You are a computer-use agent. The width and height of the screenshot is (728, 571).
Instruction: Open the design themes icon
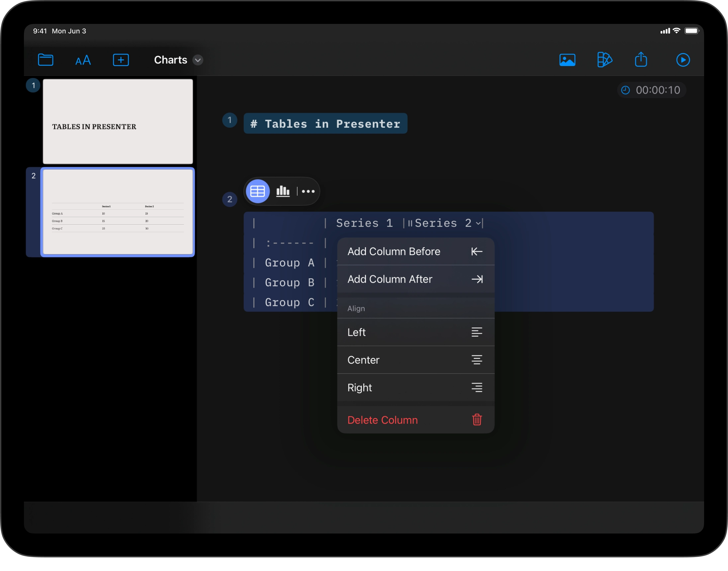click(604, 60)
